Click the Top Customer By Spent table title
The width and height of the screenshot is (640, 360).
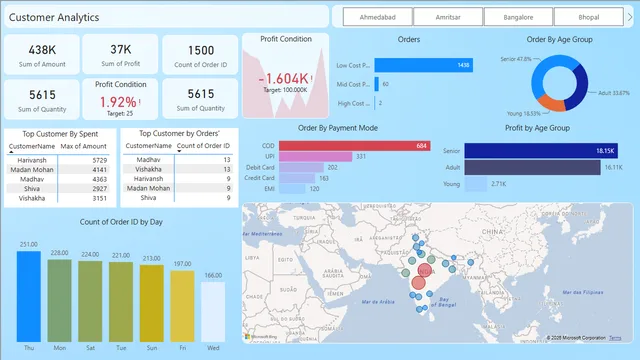click(60, 134)
